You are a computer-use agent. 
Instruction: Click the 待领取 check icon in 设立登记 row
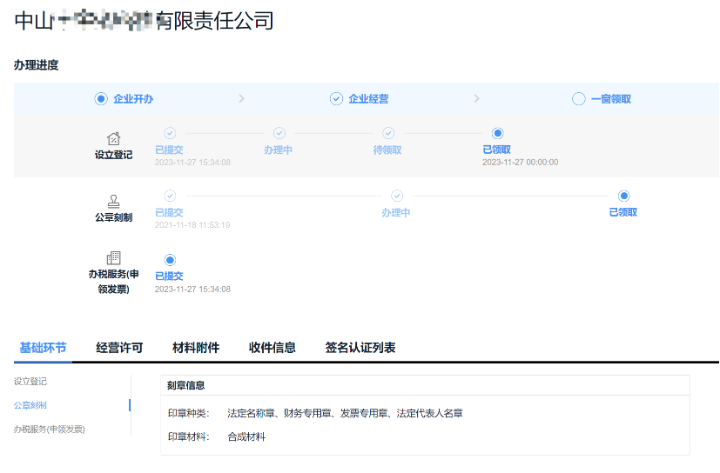[x=388, y=133]
